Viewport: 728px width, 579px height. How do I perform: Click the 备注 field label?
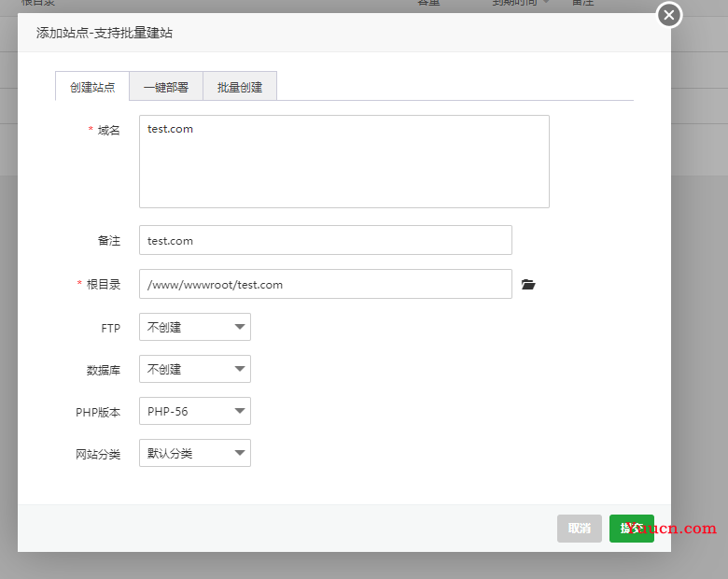(108, 241)
